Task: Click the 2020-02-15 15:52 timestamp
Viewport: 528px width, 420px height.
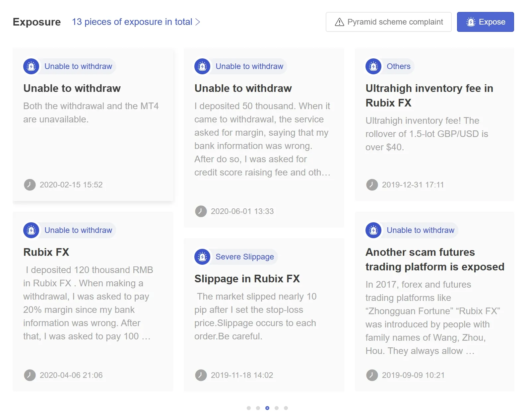Action: click(x=71, y=185)
